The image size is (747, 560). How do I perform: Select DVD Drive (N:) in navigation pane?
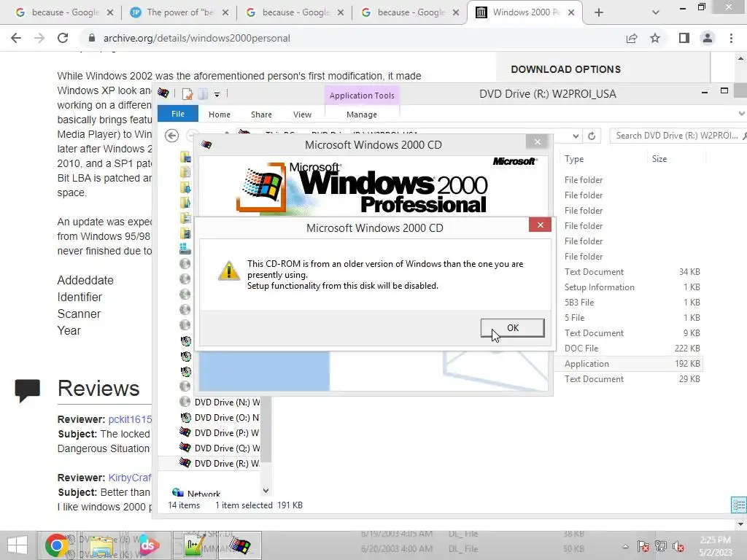tap(220, 402)
